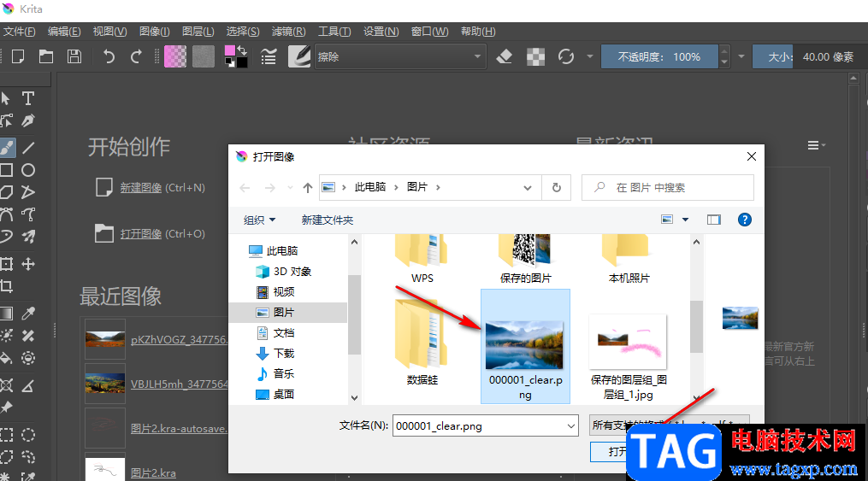Click the reload brush preset icon
The image size is (868, 481).
pyautogui.click(x=566, y=56)
